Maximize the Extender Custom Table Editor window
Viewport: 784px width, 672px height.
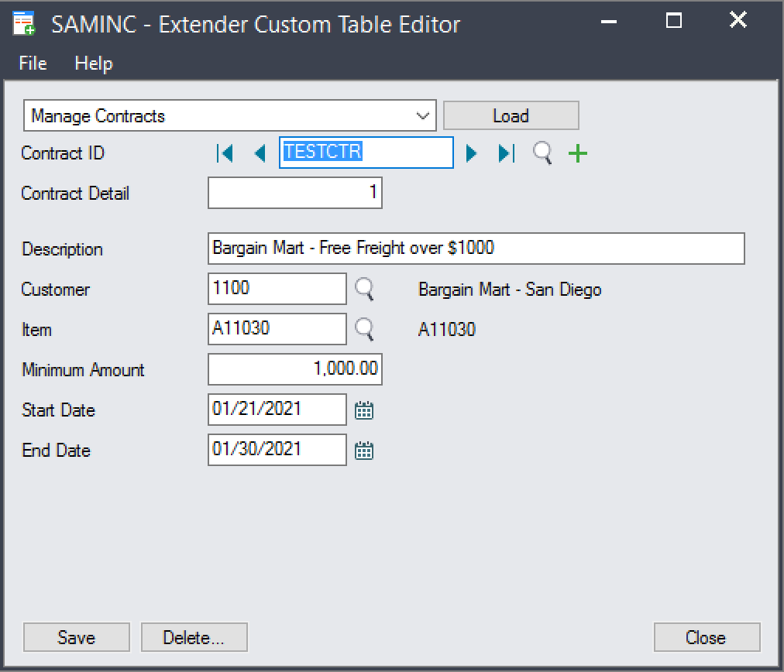coord(673,21)
